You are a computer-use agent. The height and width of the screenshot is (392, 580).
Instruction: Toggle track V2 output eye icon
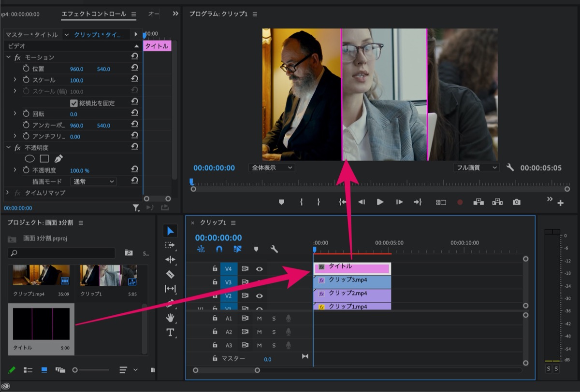click(260, 296)
